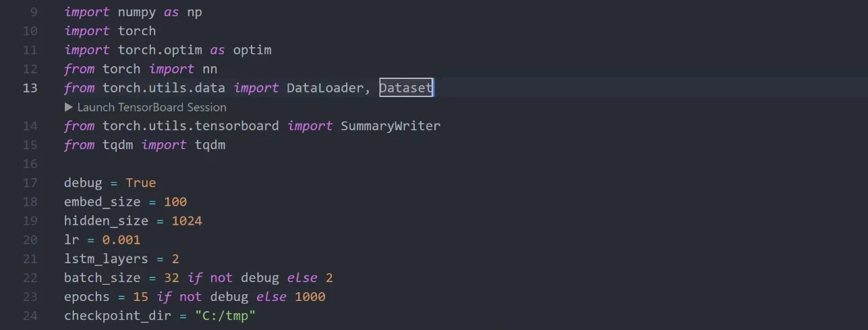The height and width of the screenshot is (330, 868).
Task: Click the hidden_size value 1024
Action: click(x=187, y=221)
